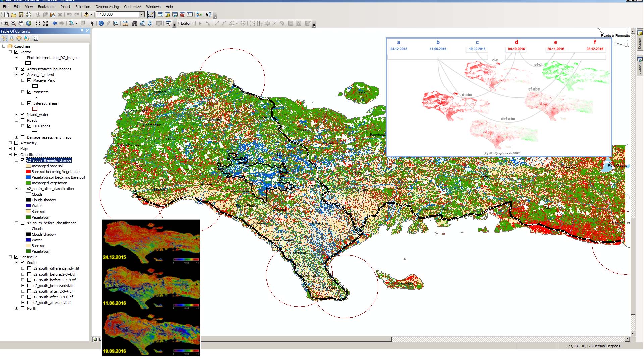
Task: Enable the Photointerpretation_DG_images layer
Action: pyautogui.click(x=23, y=58)
